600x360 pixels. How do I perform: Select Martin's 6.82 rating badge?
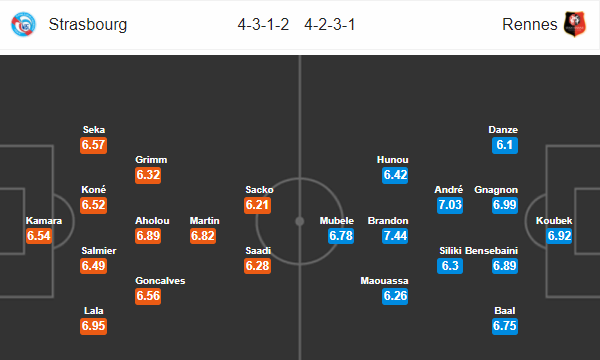tap(203, 236)
